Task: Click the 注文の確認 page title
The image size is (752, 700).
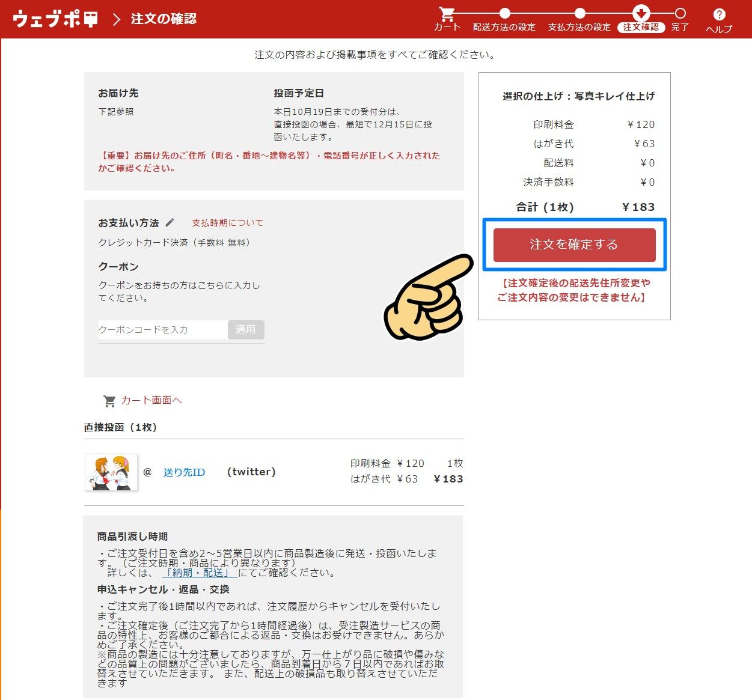Action: (x=164, y=19)
